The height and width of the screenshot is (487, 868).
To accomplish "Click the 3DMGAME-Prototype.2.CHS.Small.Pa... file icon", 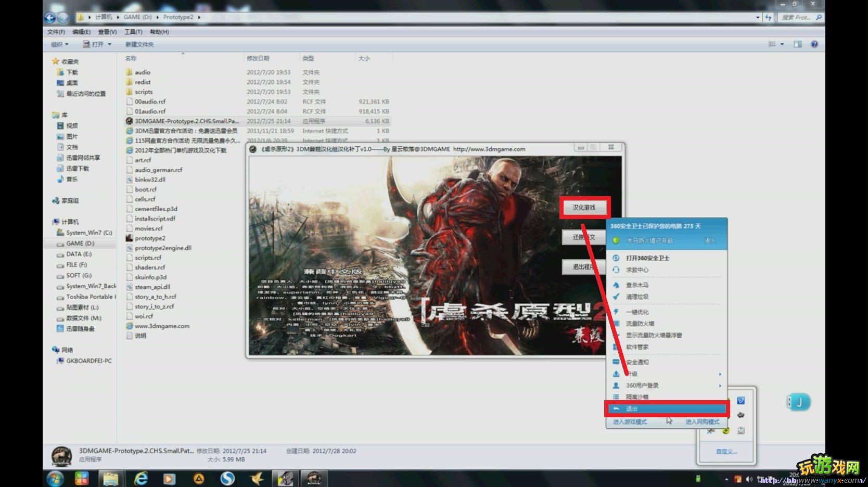I will coord(130,121).
